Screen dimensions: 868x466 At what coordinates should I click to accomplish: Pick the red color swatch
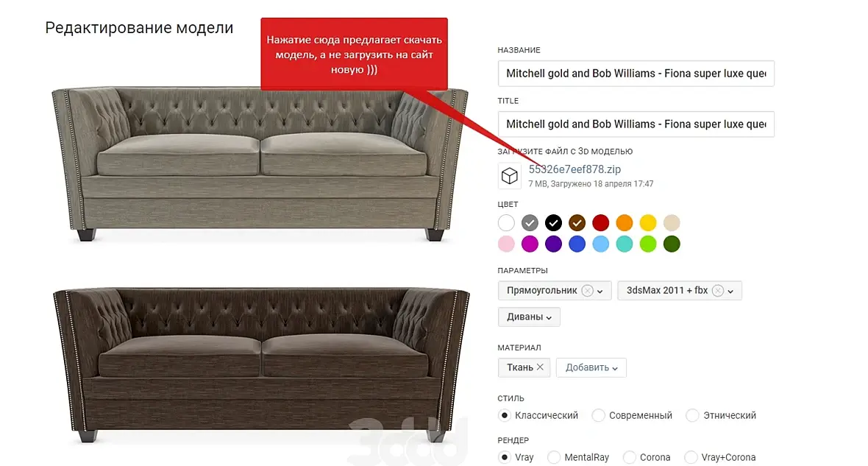[x=601, y=223]
